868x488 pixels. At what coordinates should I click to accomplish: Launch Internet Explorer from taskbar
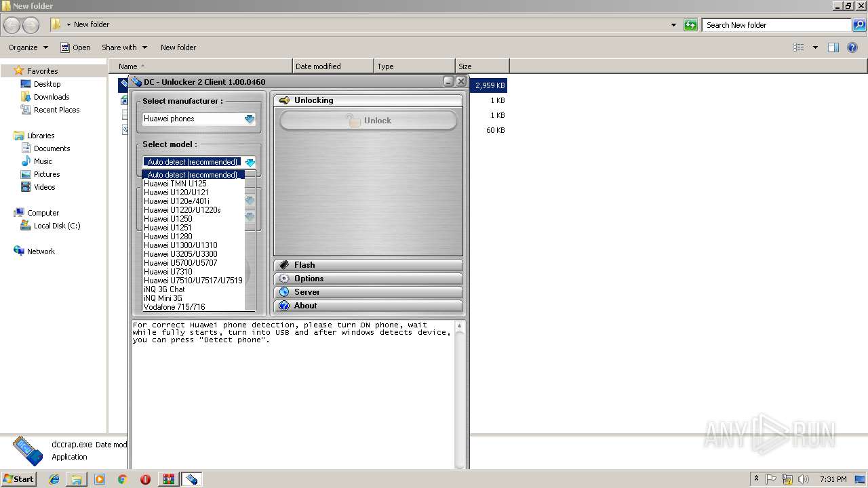(54, 479)
